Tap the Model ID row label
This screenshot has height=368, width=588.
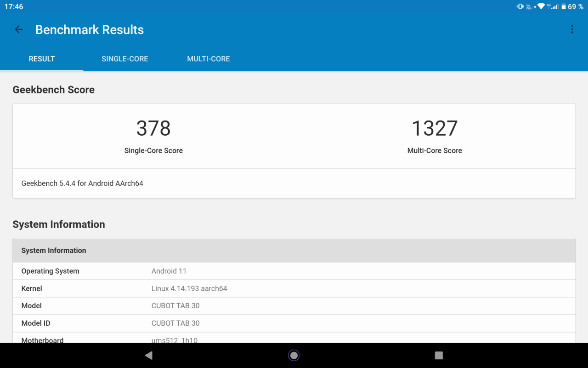coord(36,323)
